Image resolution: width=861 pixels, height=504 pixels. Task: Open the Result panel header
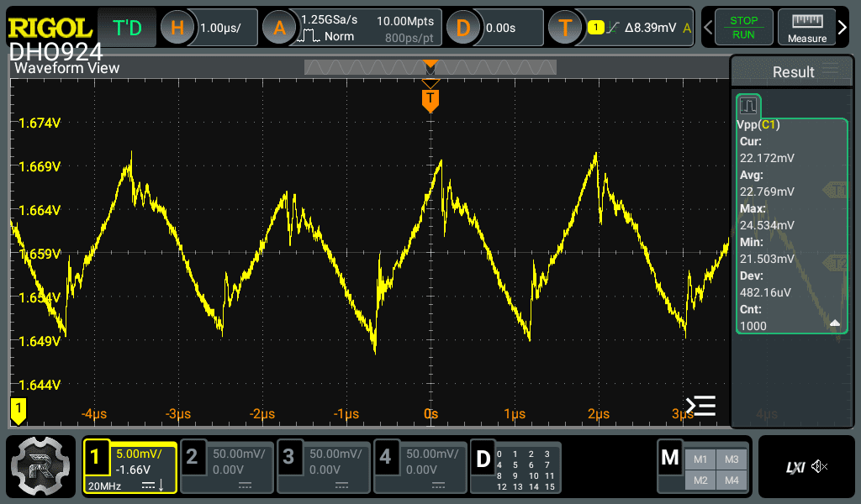point(792,72)
